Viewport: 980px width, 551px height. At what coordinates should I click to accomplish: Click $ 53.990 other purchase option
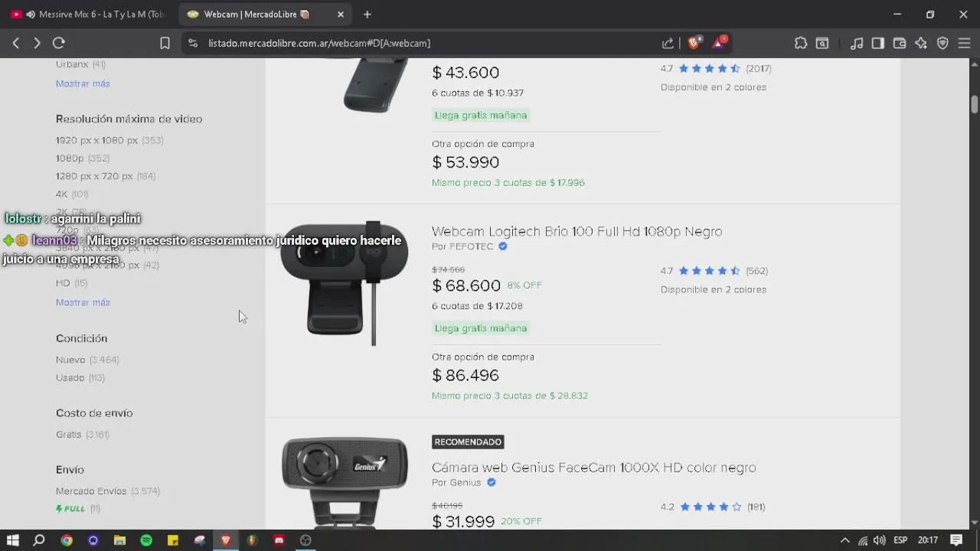point(465,162)
